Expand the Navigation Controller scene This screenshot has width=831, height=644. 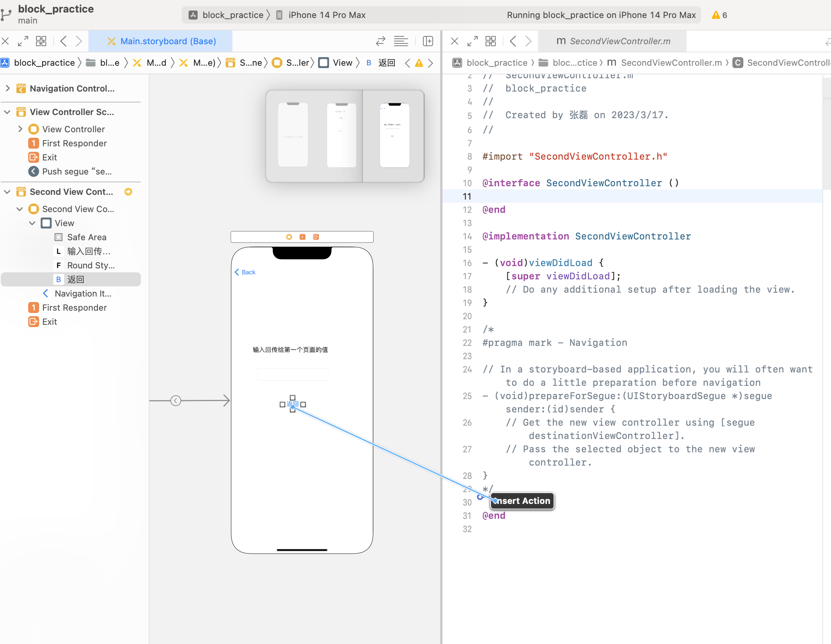tap(7, 88)
